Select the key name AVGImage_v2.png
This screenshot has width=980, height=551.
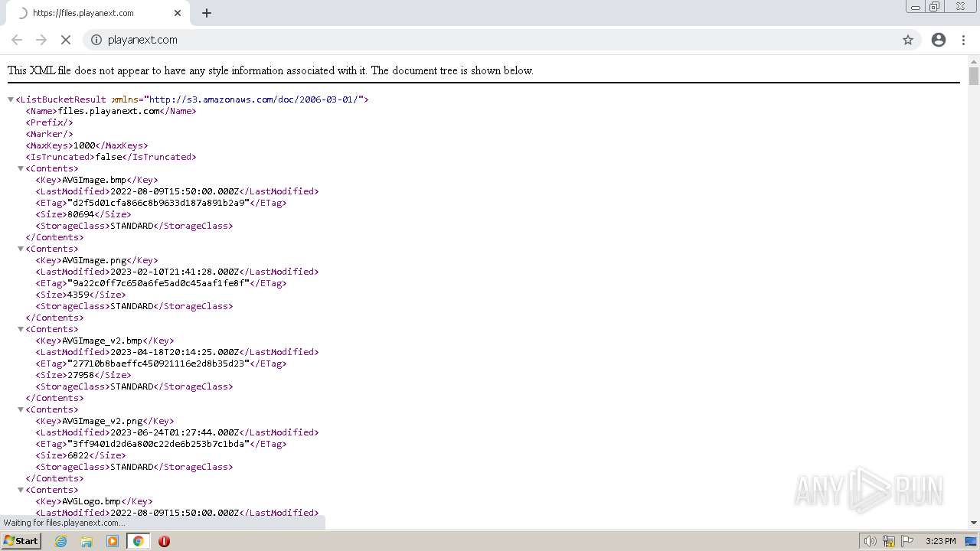[x=102, y=421]
